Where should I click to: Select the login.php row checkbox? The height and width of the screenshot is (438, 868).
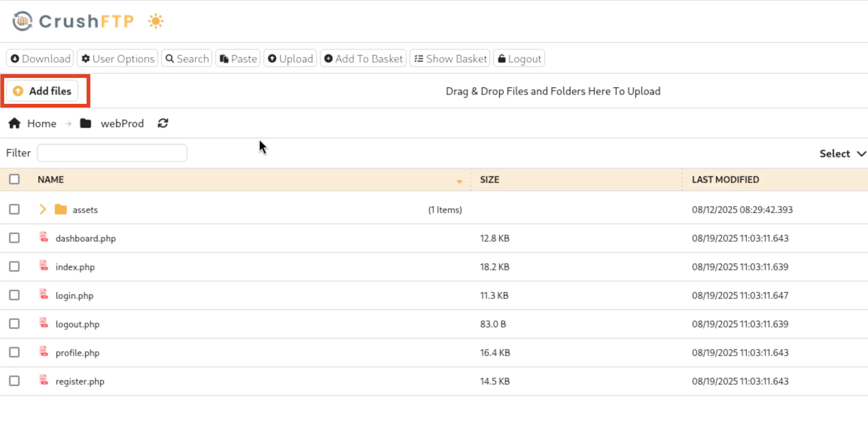click(14, 295)
